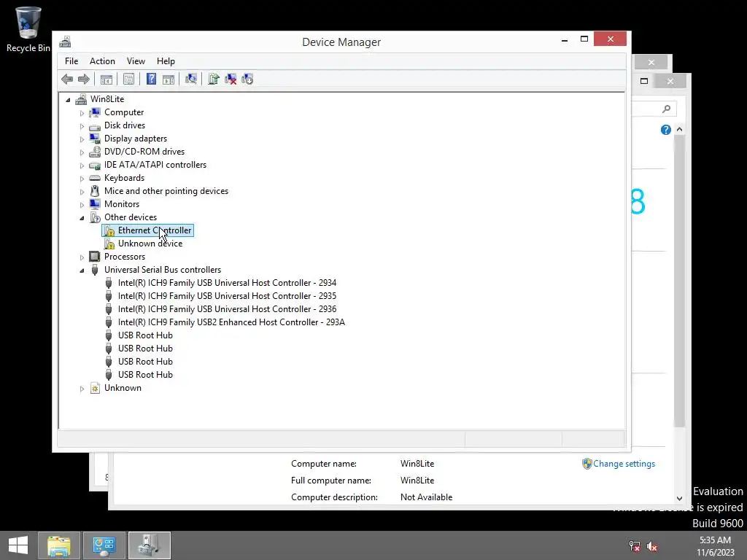
Task: Click the Unknown device warning icon
Action: tap(109, 244)
